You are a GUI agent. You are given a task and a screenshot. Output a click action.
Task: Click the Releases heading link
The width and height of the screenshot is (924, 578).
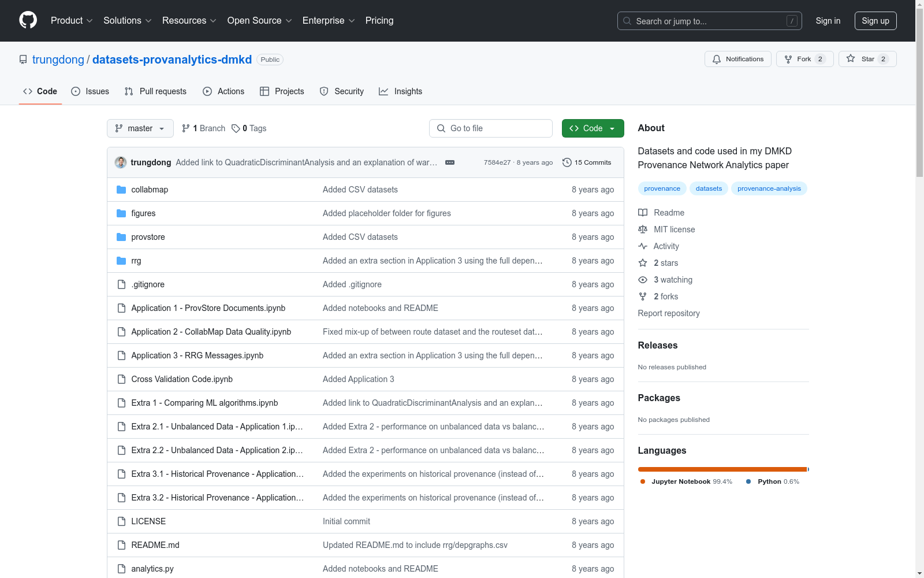pos(658,345)
